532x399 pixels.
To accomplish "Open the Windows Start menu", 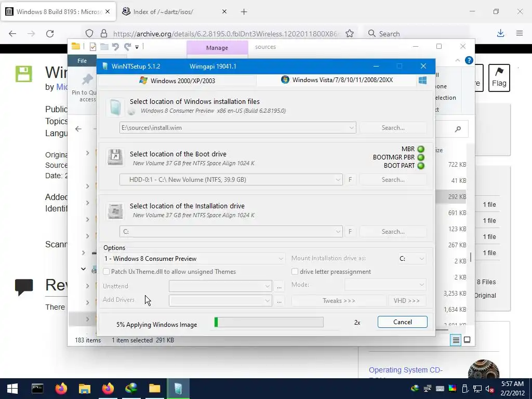I will click(x=12, y=389).
